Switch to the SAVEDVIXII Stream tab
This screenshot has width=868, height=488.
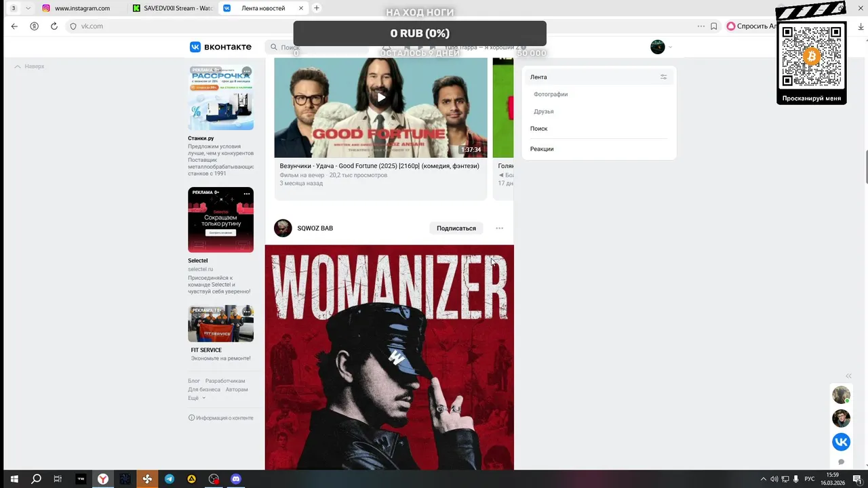[x=173, y=8]
